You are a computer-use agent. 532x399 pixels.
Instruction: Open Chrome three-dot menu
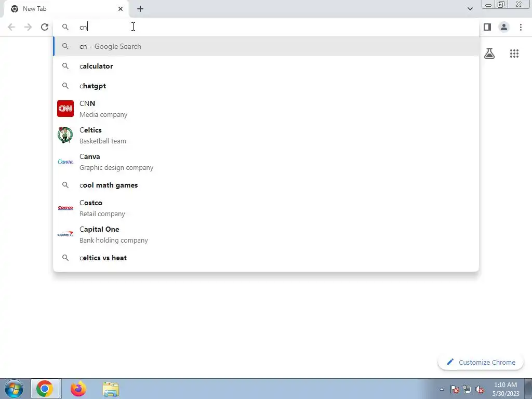tap(521, 27)
